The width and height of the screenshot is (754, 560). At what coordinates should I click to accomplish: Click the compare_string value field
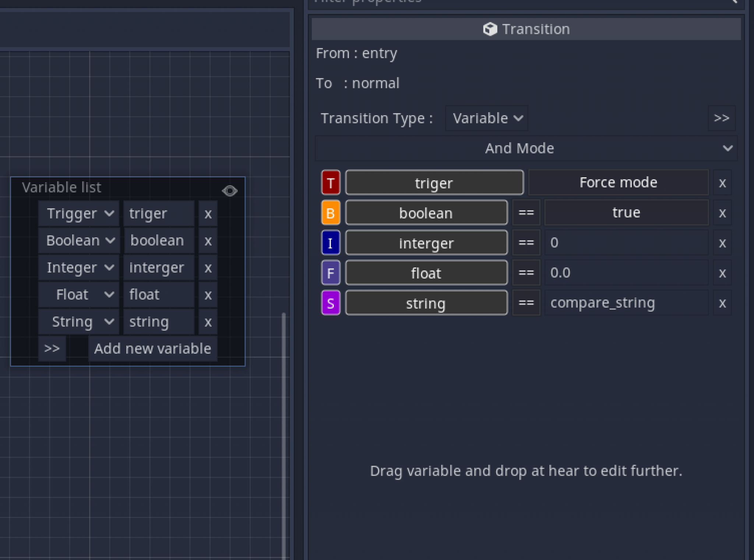pos(626,303)
